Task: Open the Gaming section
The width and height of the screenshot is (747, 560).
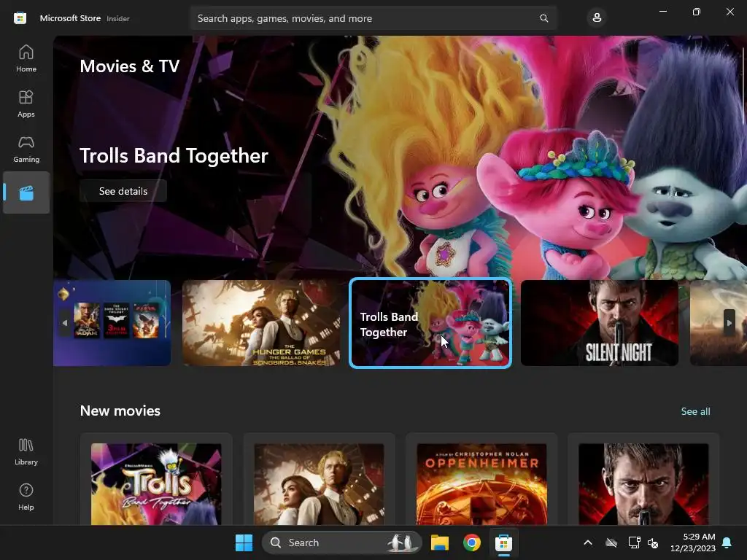Action: point(26,149)
